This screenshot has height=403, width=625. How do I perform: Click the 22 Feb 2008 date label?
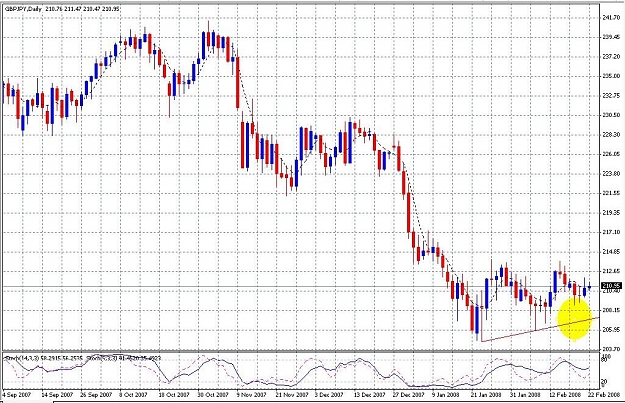point(604,395)
